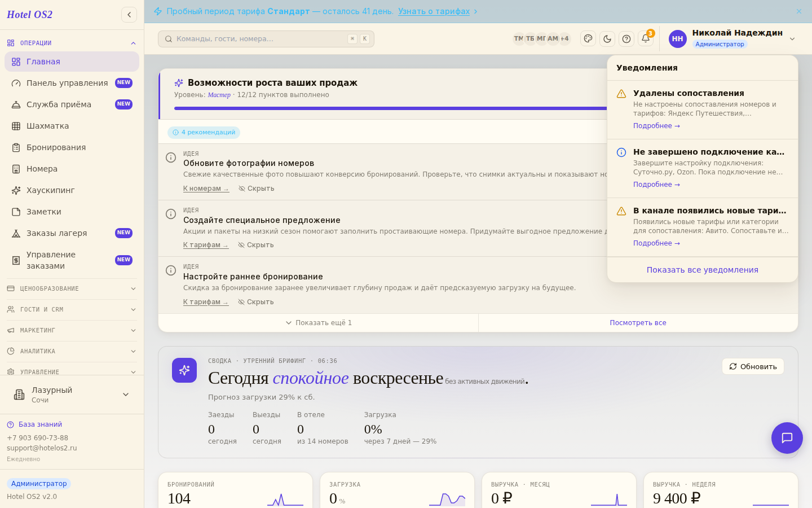
Task: Hide the Настройте раннее бронирование idea
Action: click(x=255, y=302)
